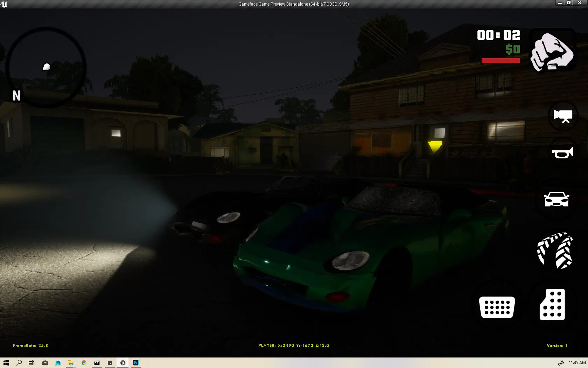Tap the tall accelerator pedal

[x=552, y=304]
